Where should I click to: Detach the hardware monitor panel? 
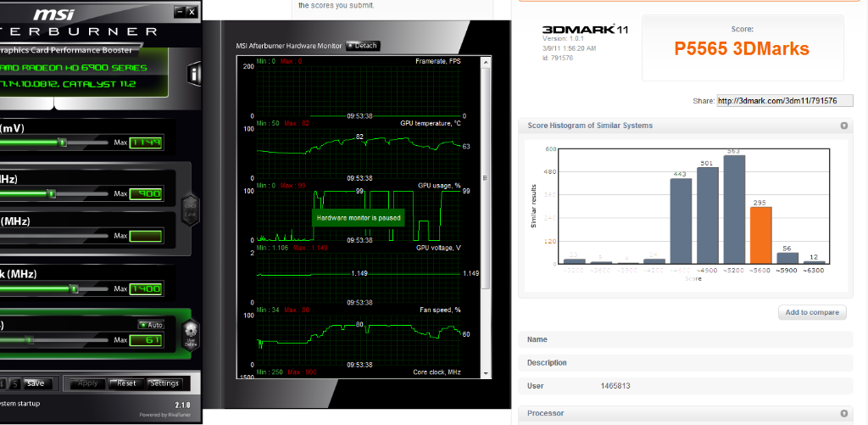[x=363, y=46]
